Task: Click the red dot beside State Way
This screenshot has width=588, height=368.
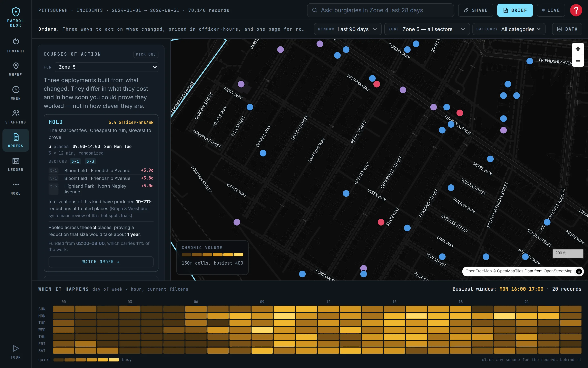Action: pyautogui.click(x=381, y=222)
